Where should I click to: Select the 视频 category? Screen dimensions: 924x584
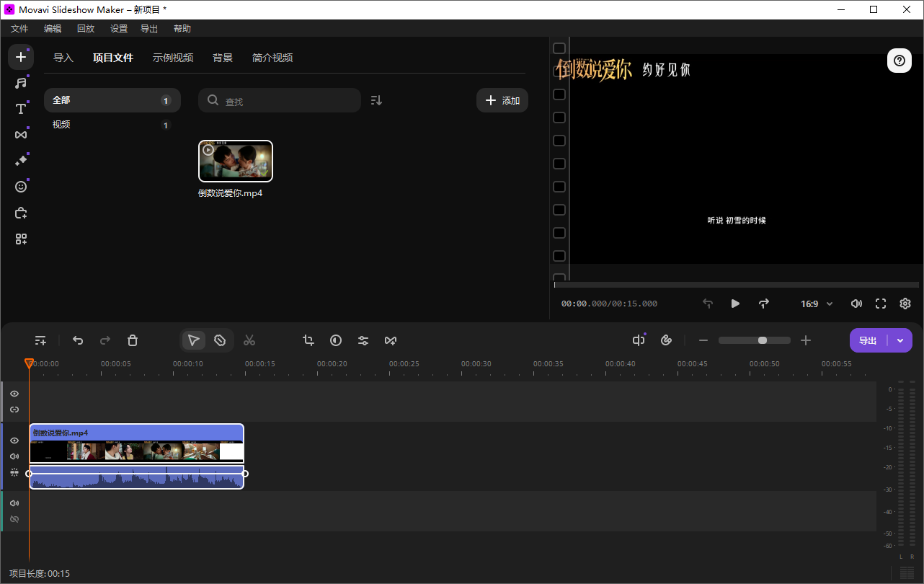pyautogui.click(x=112, y=125)
